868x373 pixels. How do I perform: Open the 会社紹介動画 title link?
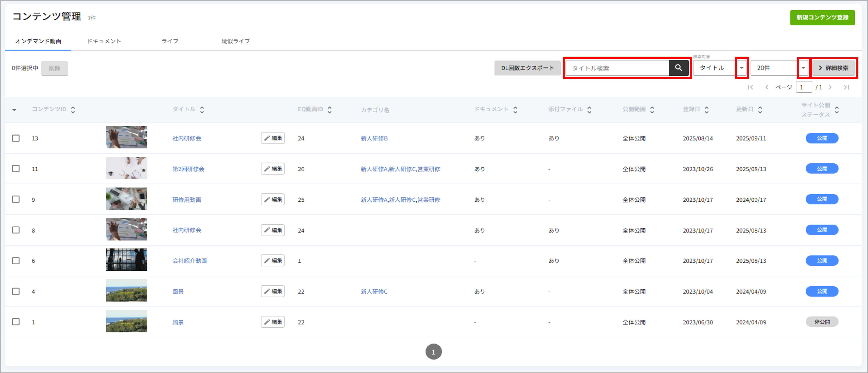click(x=190, y=261)
